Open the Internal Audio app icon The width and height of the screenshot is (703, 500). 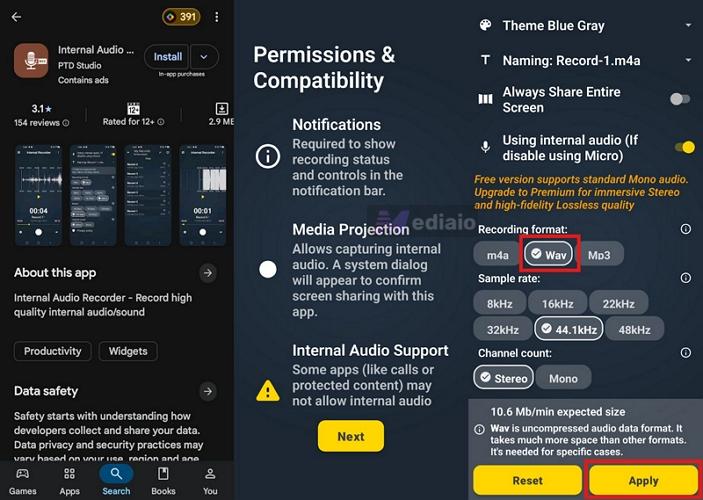31,61
